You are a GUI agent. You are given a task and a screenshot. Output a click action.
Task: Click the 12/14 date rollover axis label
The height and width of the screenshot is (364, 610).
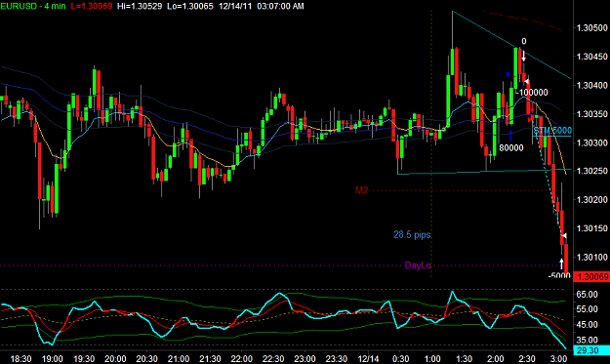pos(368,358)
